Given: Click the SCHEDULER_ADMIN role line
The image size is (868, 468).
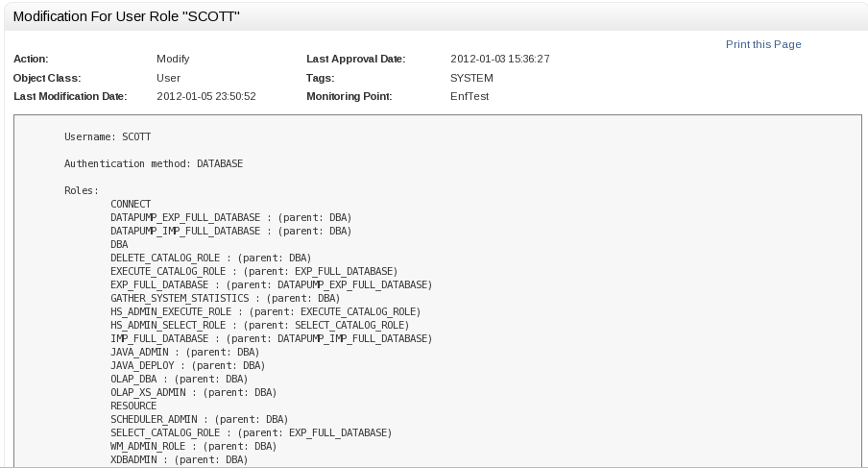Looking at the screenshot, I should [199, 419].
